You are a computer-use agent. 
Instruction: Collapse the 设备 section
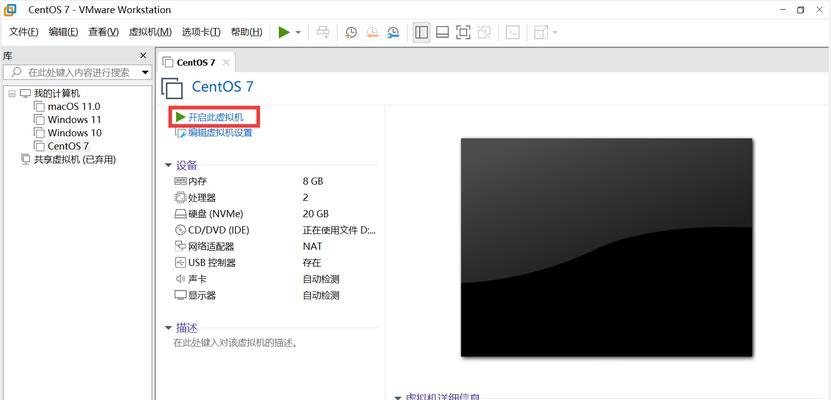point(168,166)
